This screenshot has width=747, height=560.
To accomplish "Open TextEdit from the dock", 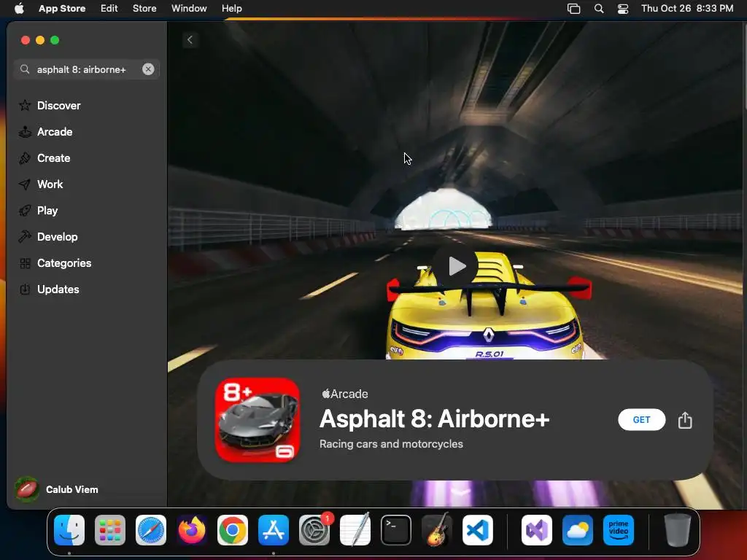I will 355,530.
